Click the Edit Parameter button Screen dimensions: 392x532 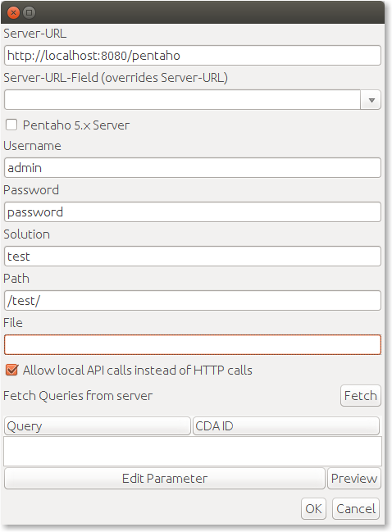coord(165,479)
